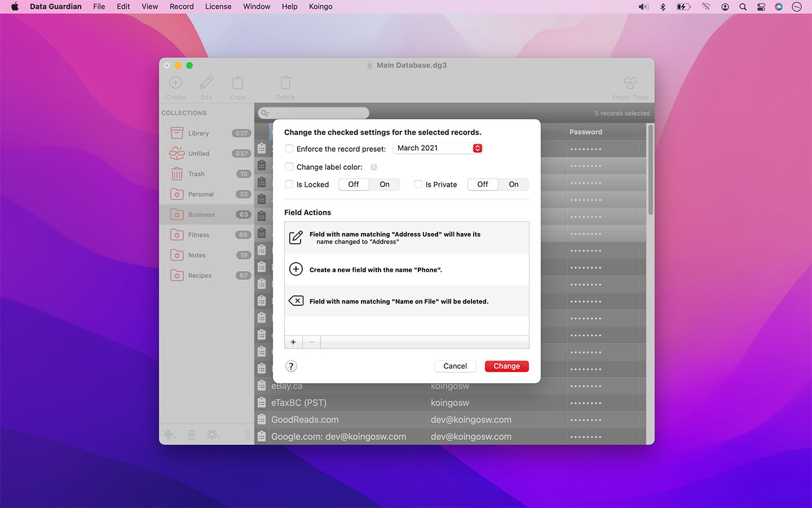Click the delete field backspace icon
Viewport: 812px width, 508px height.
pos(296,301)
